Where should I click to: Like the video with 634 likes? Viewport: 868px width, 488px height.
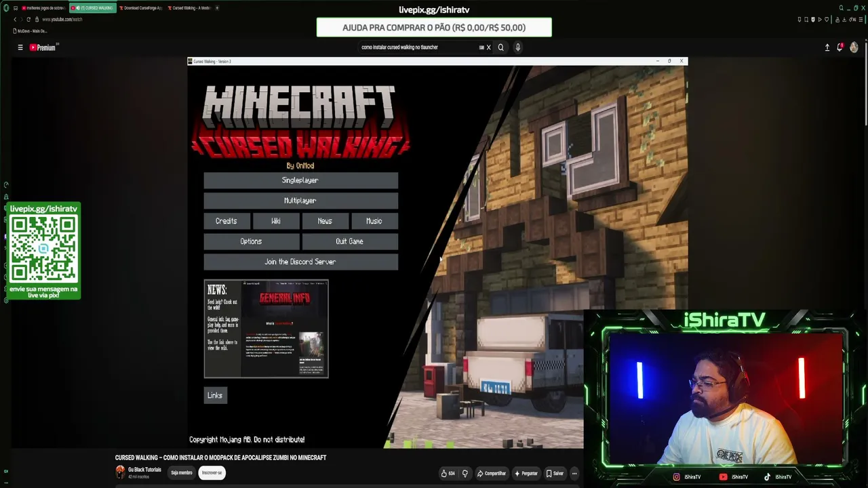click(448, 473)
